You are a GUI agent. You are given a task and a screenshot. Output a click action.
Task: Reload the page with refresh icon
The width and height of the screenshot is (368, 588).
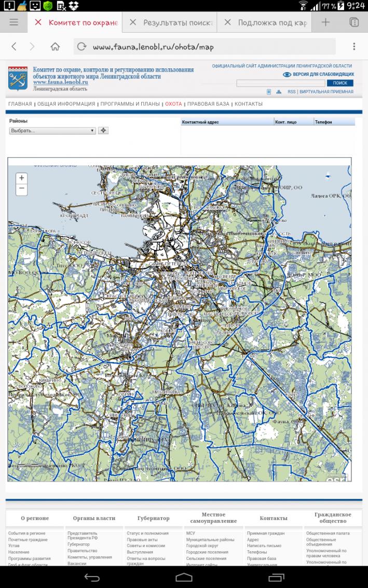[x=81, y=47]
